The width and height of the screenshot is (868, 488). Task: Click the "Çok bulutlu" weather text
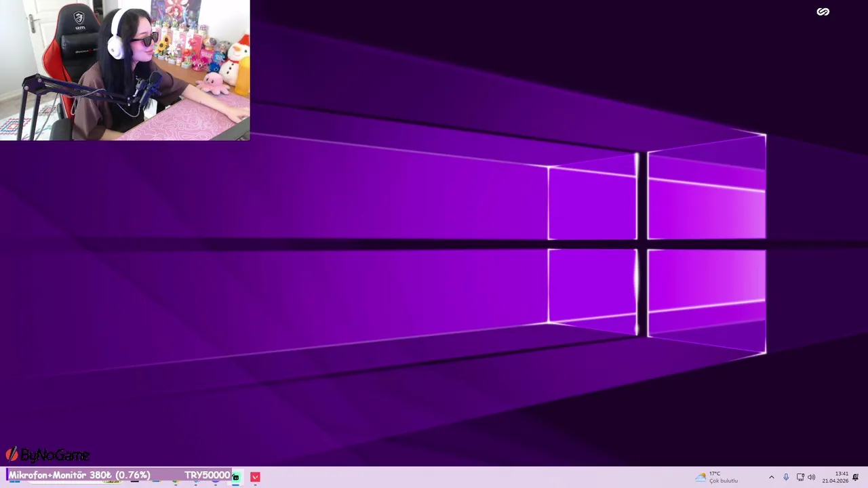click(724, 481)
